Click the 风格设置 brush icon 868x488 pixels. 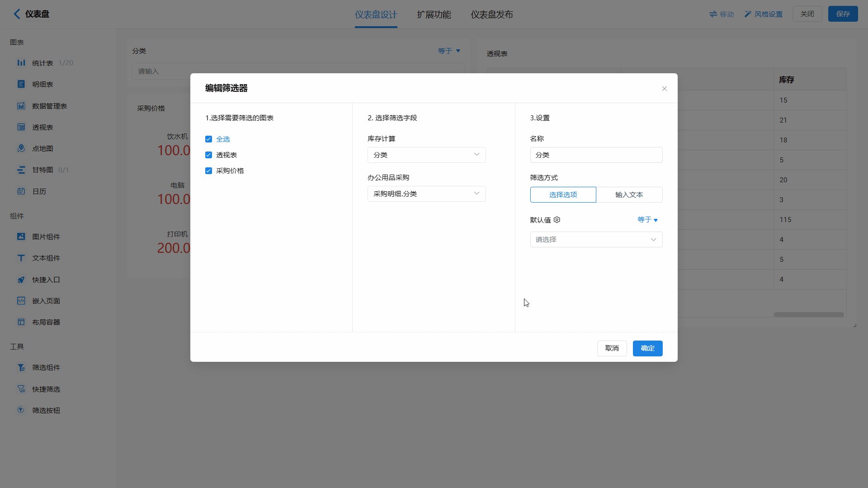click(748, 14)
